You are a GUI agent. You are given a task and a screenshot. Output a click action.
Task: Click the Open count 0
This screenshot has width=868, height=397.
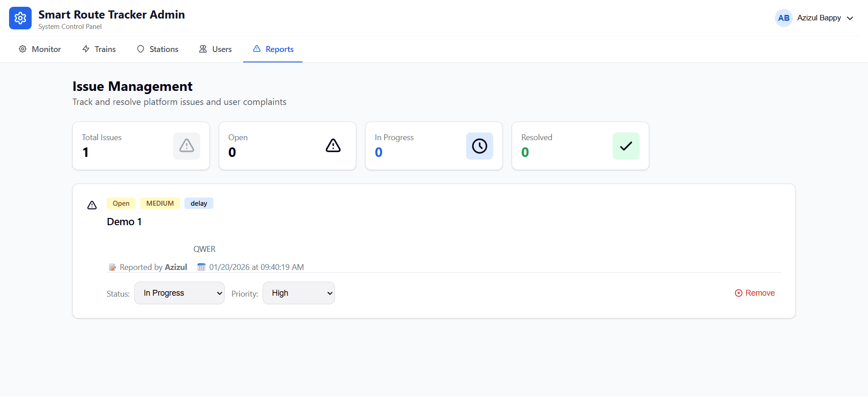232,152
